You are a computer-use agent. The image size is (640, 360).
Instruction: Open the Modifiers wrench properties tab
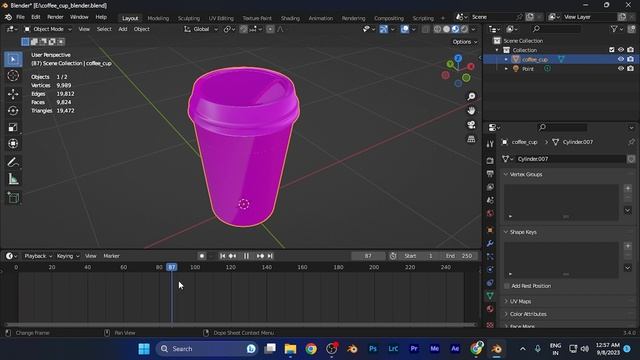[490, 244]
